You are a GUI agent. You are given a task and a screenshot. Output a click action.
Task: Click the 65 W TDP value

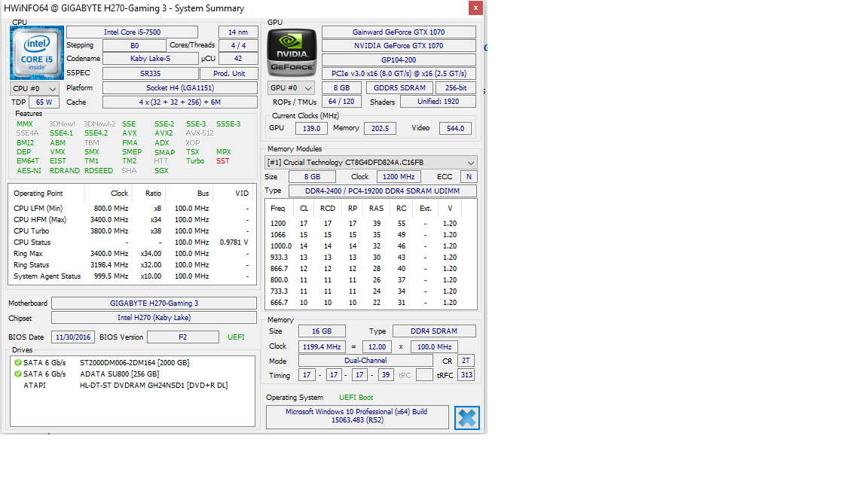[x=44, y=102]
